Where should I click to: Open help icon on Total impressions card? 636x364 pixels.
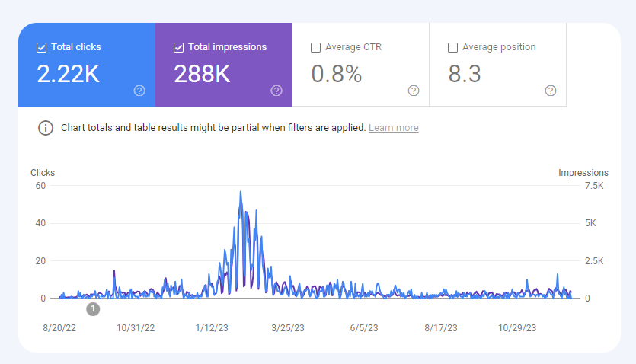click(x=276, y=91)
